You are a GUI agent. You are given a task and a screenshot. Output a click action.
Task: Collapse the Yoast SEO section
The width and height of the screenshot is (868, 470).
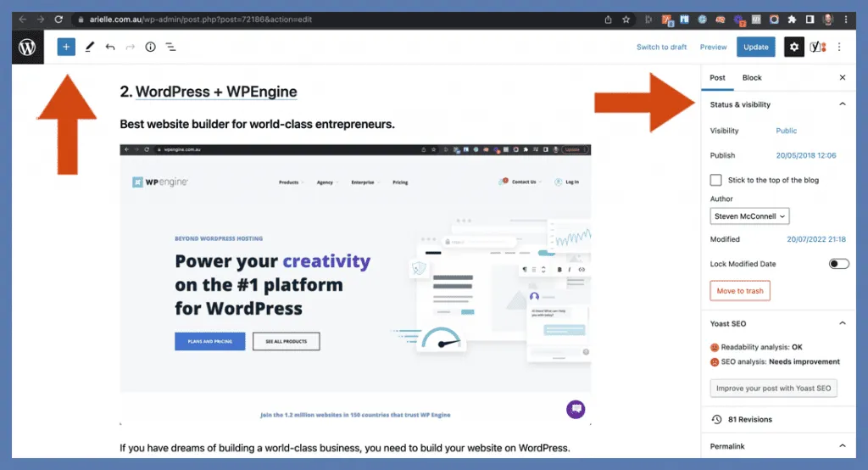[x=843, y=323]
